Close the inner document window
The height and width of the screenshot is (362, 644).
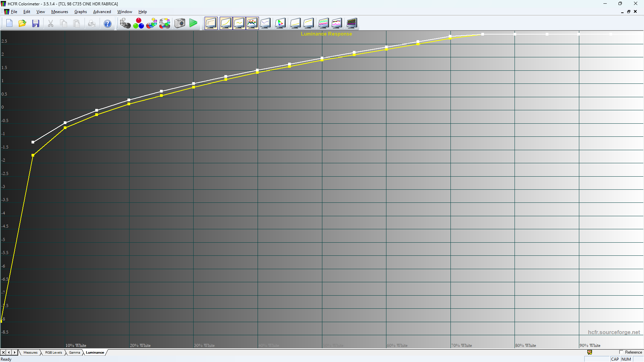click(x=635, y=12)
